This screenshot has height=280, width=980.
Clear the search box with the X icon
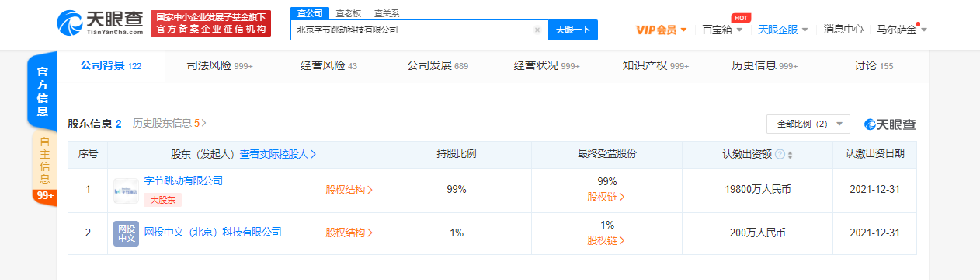[x=537, y=30]
